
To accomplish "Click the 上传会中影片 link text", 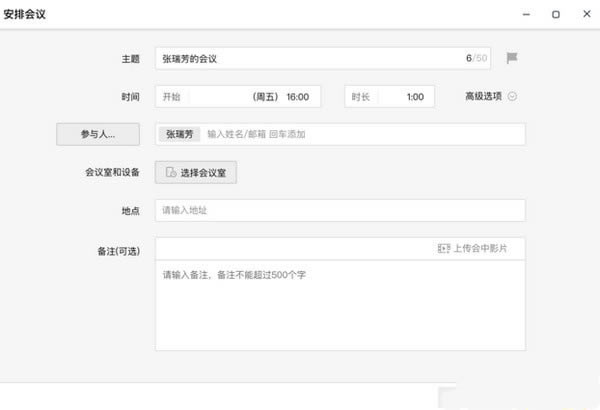I will 480,248.
